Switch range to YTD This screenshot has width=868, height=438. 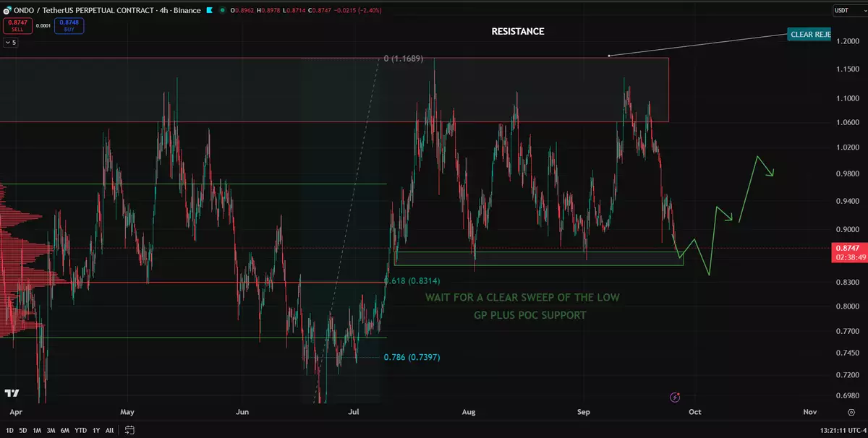point(81,430)
